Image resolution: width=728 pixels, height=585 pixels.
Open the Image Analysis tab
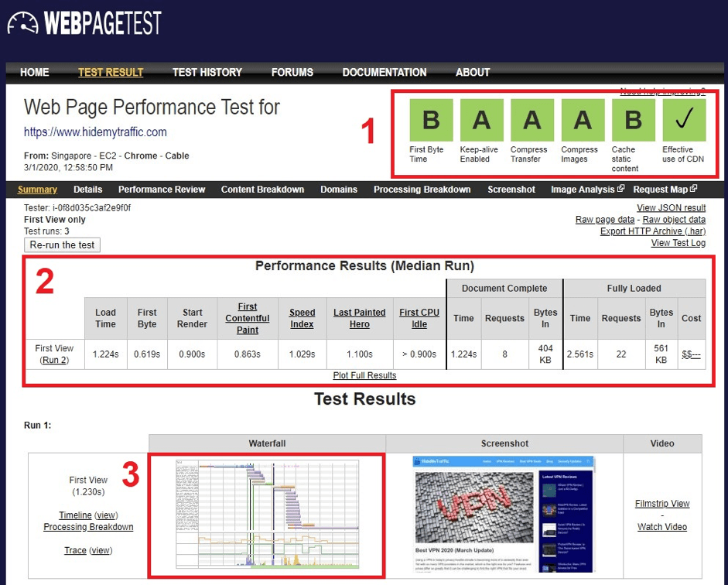(583, 190)
